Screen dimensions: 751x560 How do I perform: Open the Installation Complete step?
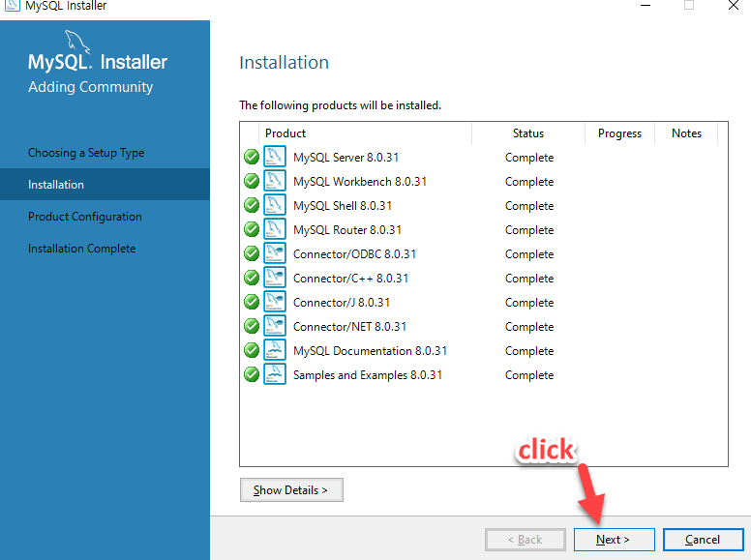pyautogui.click(x=82, y=249)
